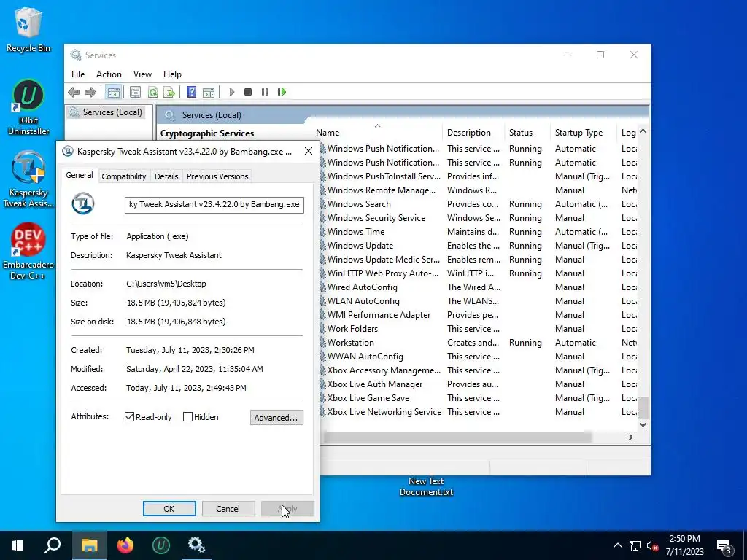Select the Workstation service row

478,343
